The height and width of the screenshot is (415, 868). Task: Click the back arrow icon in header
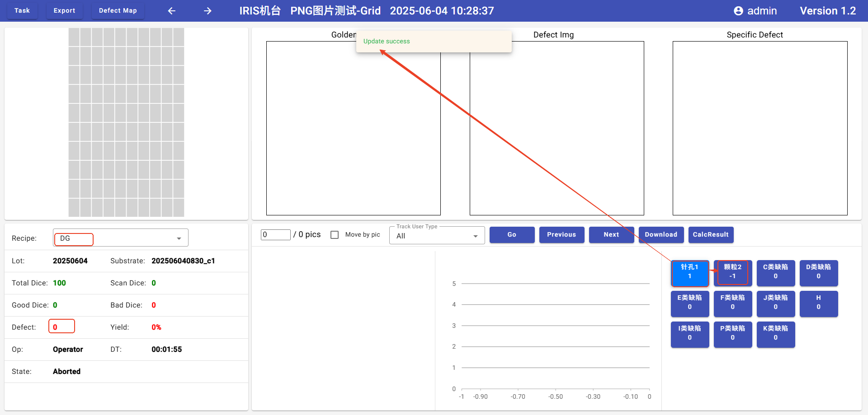tap(172, 11)
